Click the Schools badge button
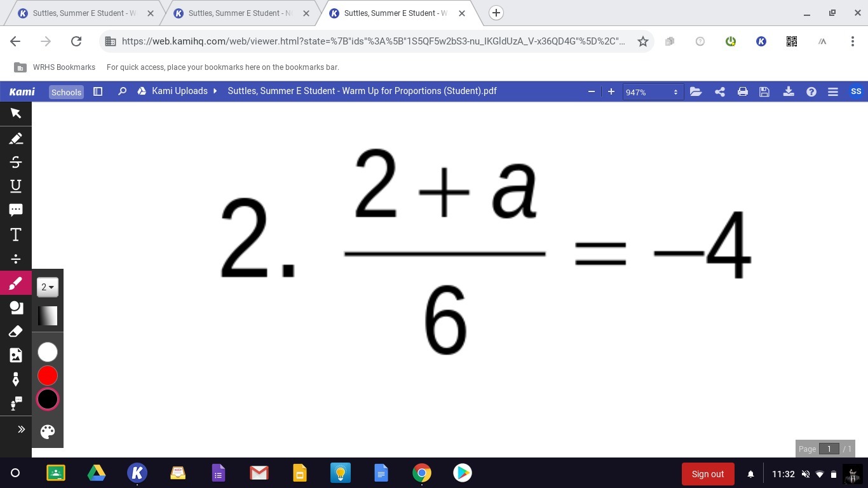This screenshot has height=488, width=868. click(66, 92)
